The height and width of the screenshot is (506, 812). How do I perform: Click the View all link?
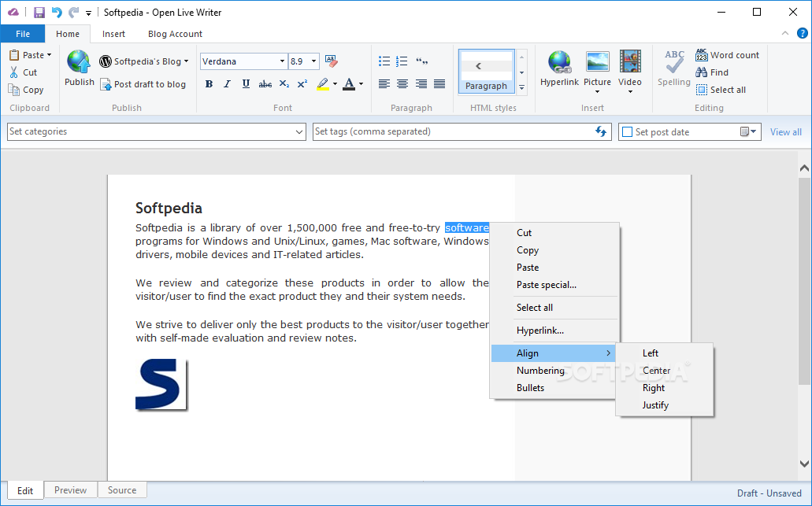785,132
